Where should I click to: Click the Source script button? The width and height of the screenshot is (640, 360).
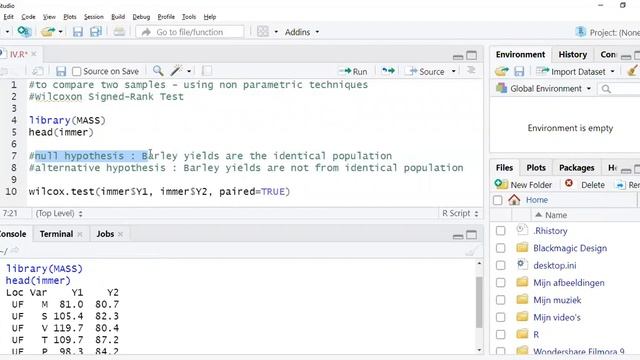[427, 71]
